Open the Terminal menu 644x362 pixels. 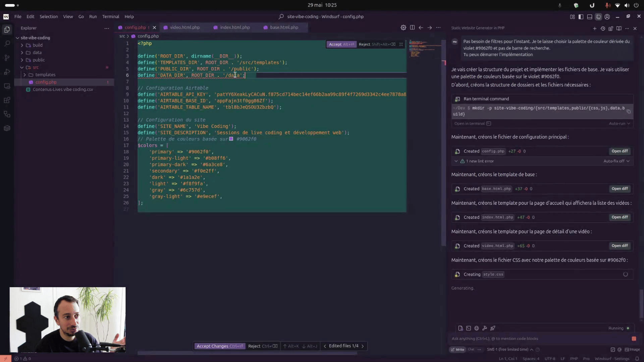(x=110, y=16)
